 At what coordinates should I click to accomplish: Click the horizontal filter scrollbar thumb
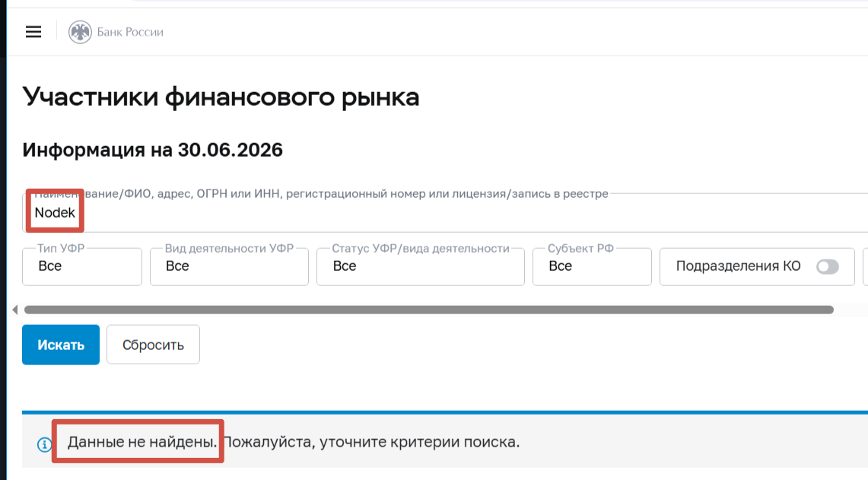click(x=429, y=310)
